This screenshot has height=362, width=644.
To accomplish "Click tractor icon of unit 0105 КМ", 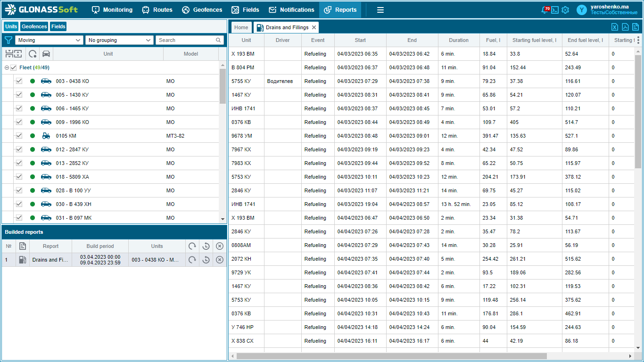I will coord(46,136).
